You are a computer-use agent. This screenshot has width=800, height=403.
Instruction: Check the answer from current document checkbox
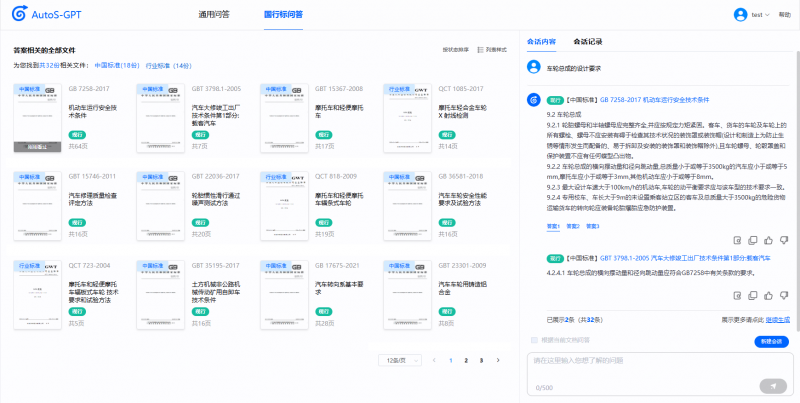click(x=534, y=340)
